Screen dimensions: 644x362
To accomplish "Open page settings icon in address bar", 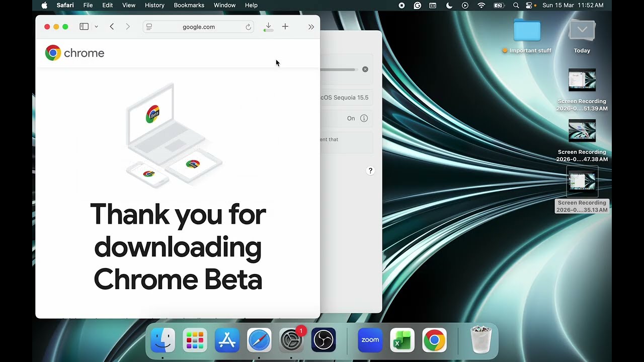I will pos(149,27).
